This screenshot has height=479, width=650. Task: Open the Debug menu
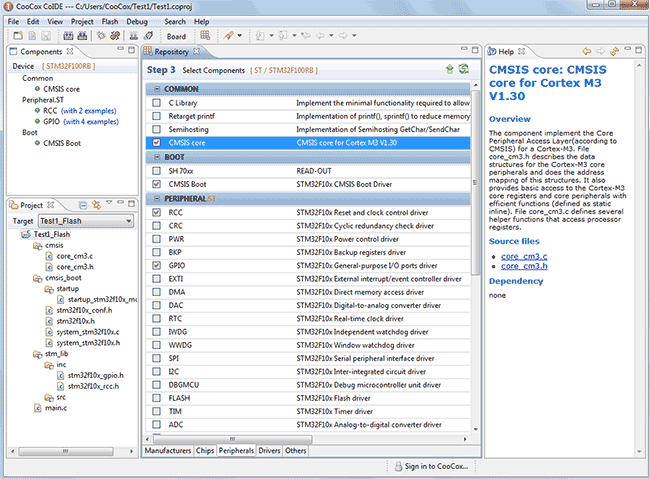point(137,22)
